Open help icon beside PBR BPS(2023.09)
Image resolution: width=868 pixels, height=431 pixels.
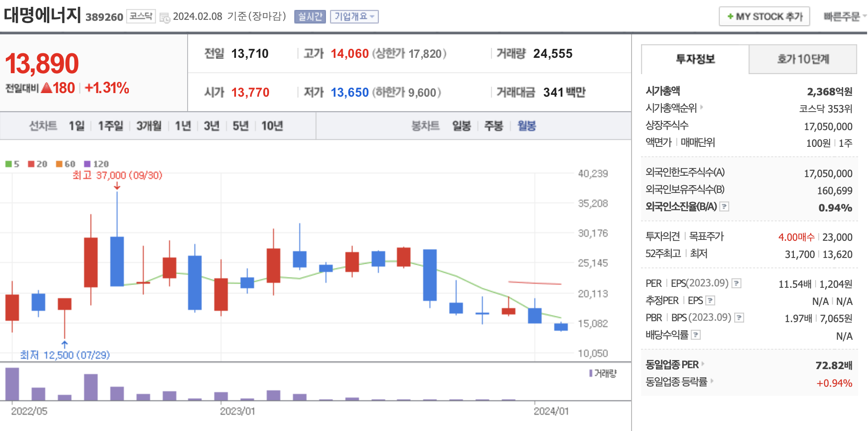pos(739,318)
